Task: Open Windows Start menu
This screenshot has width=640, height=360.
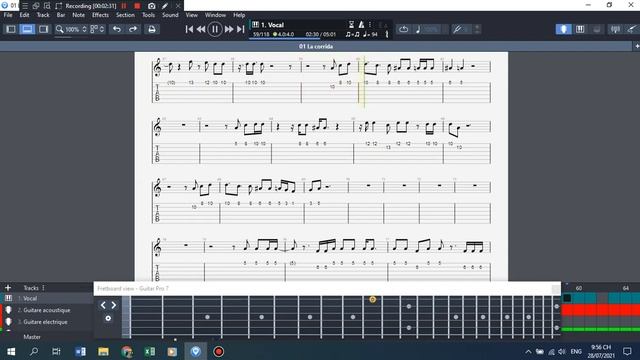Action: [x=11, y=351]
